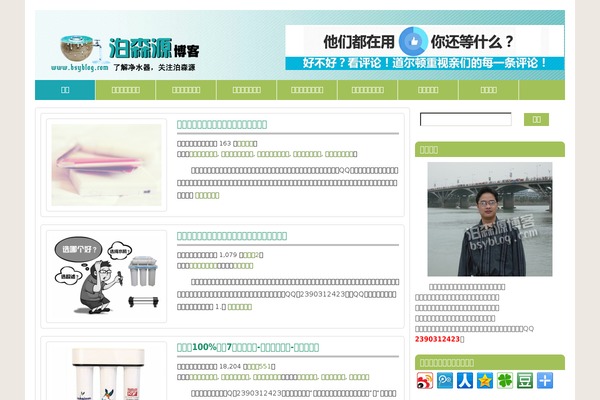Click the blue banner strip text about 道尔顿 reviews

click(424, 63)
